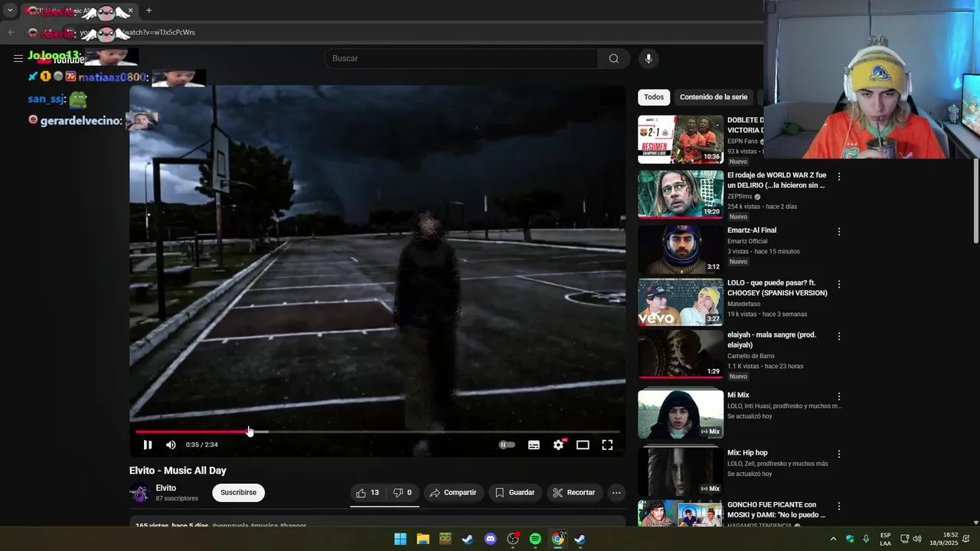Click the Buscar search field
Screen dimensions: 980x551
pos(461,59)
